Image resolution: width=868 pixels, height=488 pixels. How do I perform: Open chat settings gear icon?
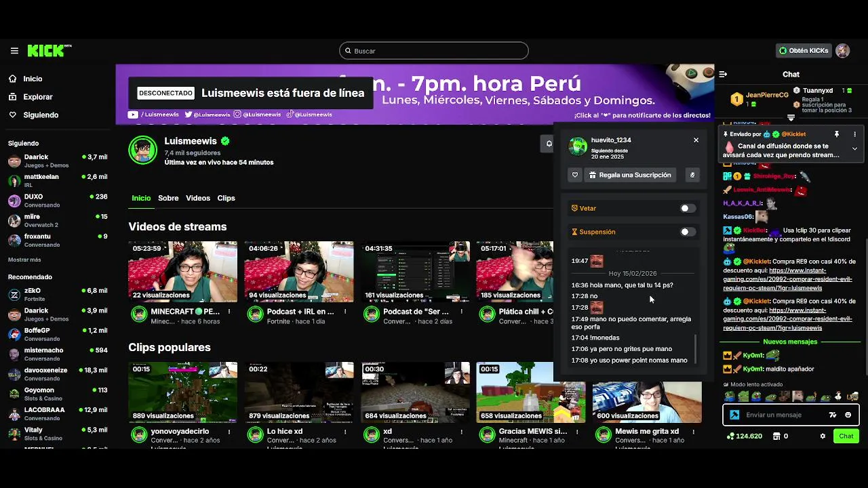click(823, 436)
